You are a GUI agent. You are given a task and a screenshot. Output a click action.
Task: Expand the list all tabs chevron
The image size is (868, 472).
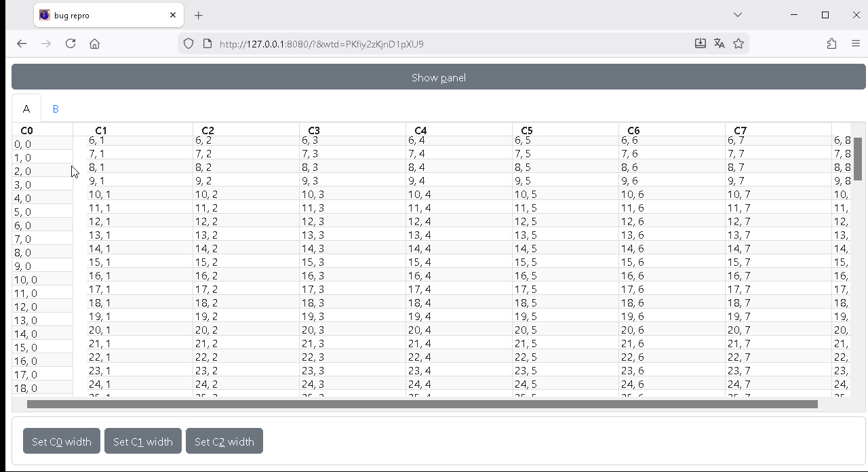(738, 15)
